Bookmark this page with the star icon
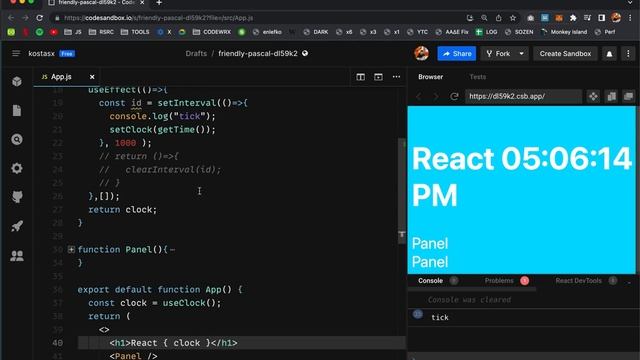Viewport: 640px width, 360px height. point(513,18)
